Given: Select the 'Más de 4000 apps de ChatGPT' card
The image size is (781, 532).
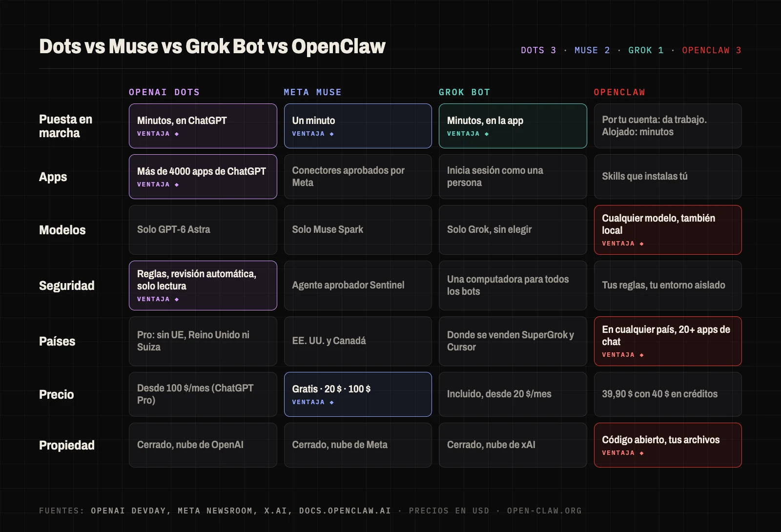Looking at the screenshot, I should click(203, 177).
